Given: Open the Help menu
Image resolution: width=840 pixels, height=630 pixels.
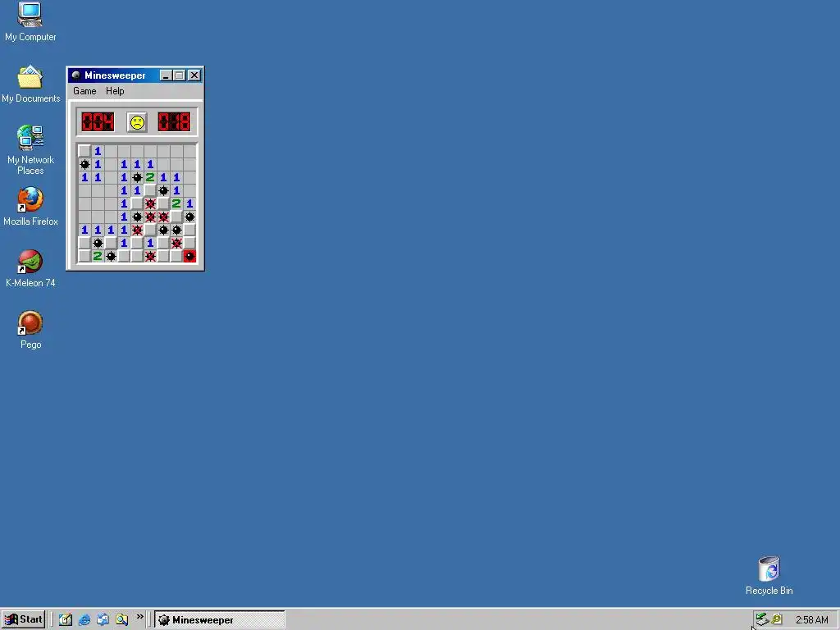Looking at the screenshot, I should pyautogui.click(x=115, y=91).
